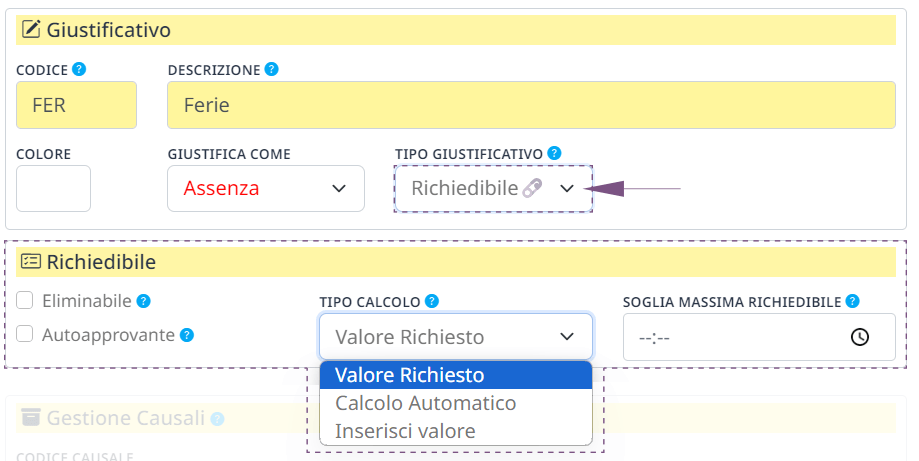
Task: Open the TIPO GIUSTIFICATIVO help tooltip icon
Action: coord(554,153)
